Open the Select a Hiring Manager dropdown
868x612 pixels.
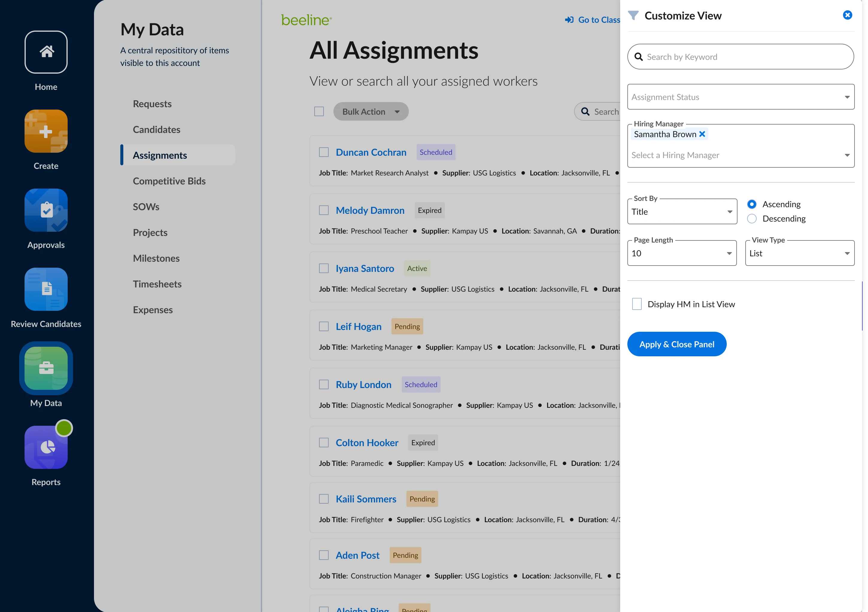point(740,155)
